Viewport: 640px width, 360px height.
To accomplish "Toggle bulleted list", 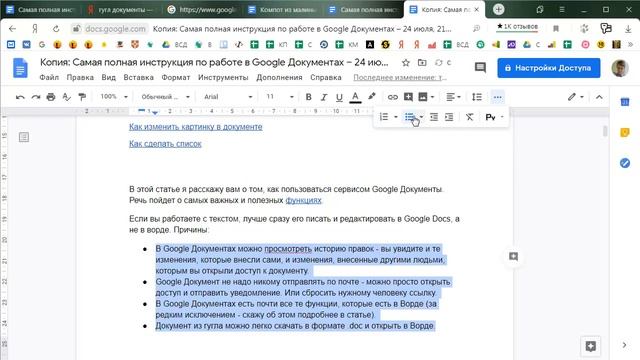I will tap(409, 117).
